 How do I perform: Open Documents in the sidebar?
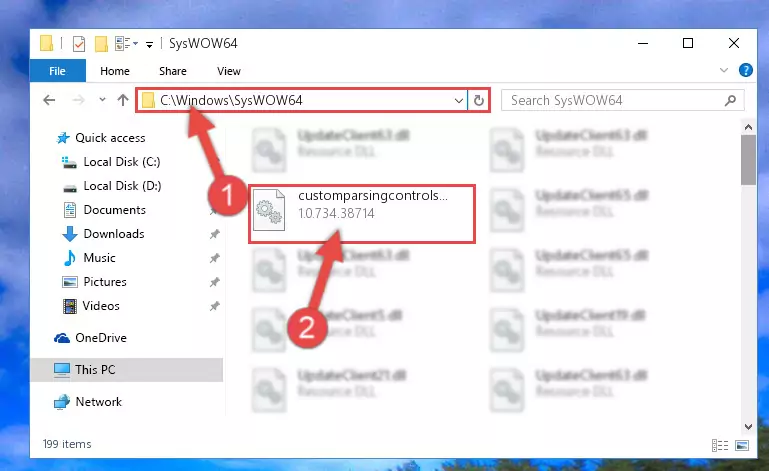(114, 210)
